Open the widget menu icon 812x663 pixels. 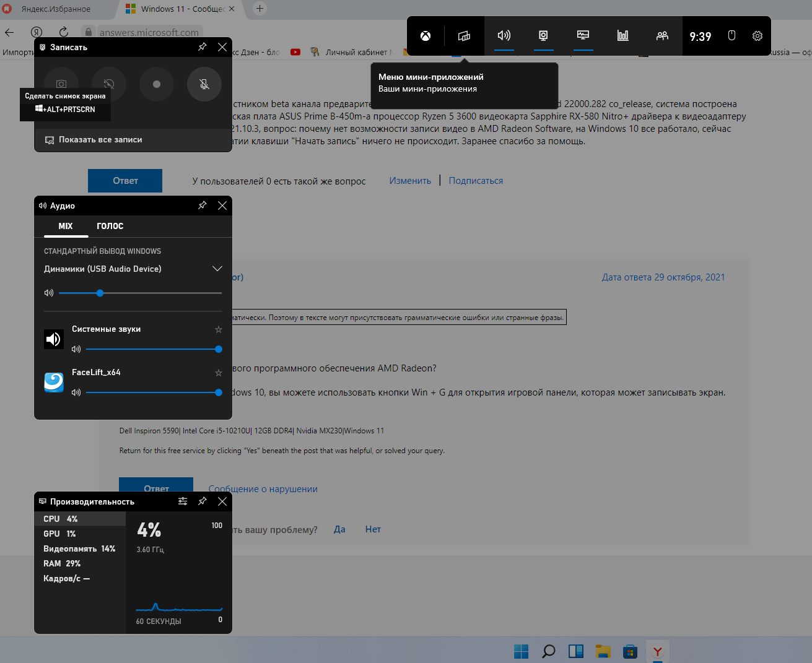[x=464, y=36]
